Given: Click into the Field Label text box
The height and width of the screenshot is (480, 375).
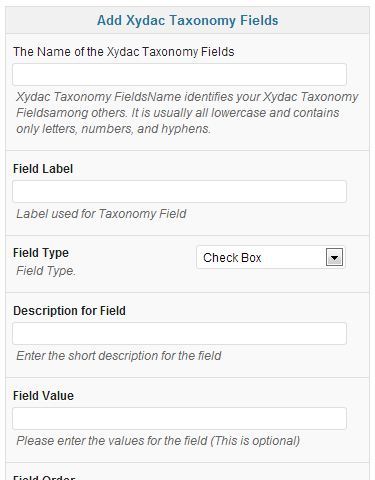Looking at the screenshot, I should (179, 192).
